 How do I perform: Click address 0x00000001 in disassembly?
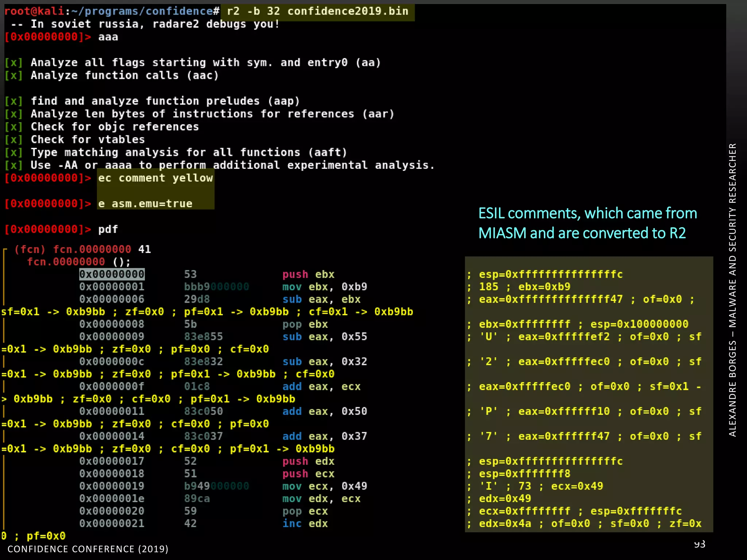[112, 287]
